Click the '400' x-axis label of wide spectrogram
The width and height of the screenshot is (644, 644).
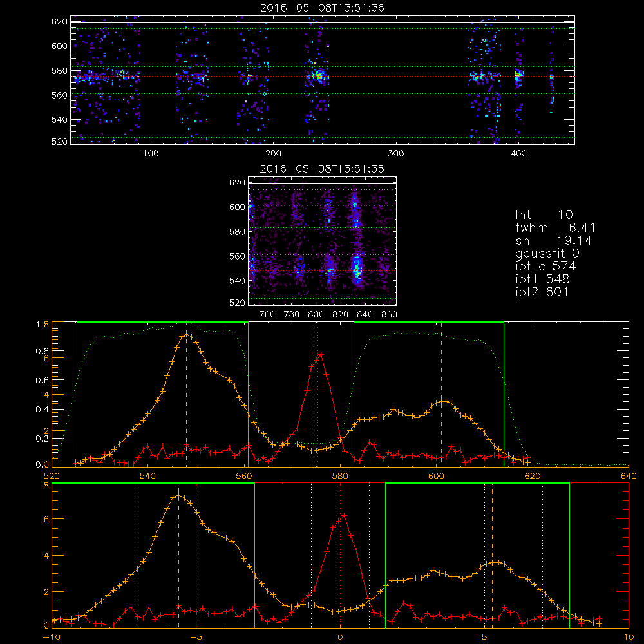click(518, 153)
